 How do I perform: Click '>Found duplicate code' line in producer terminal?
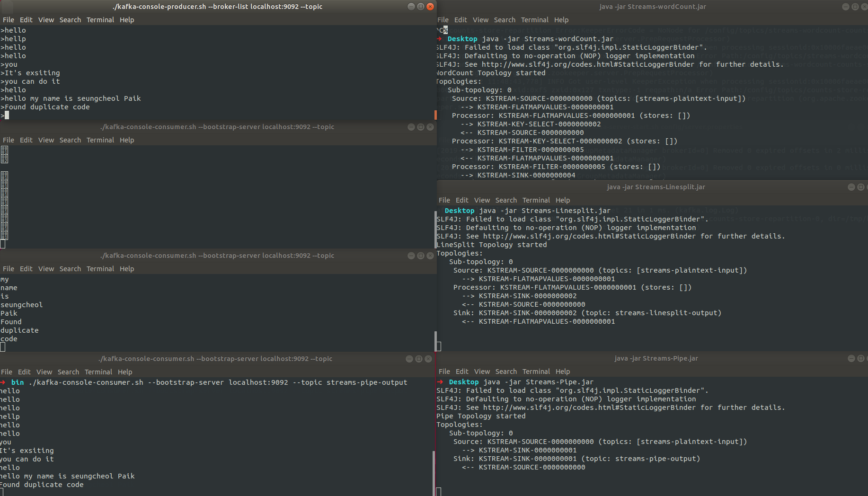(x=45, y=107)
